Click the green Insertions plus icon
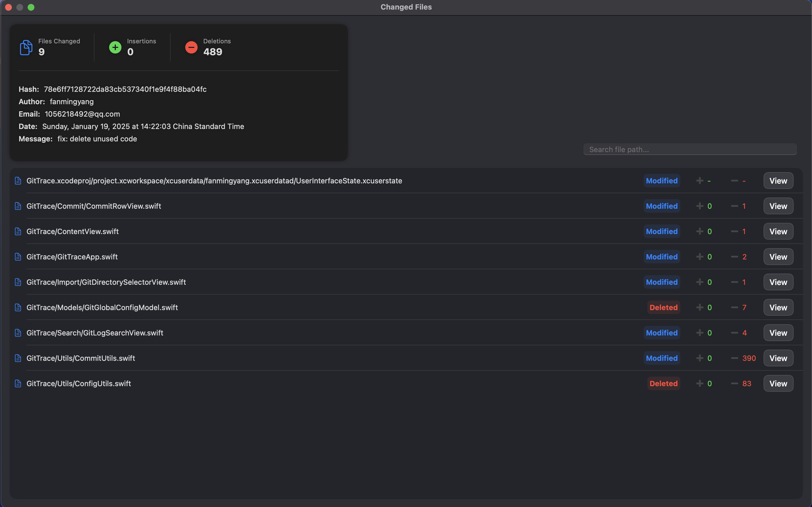The height and width of the screenshot is (507, 812). (115, 47)
